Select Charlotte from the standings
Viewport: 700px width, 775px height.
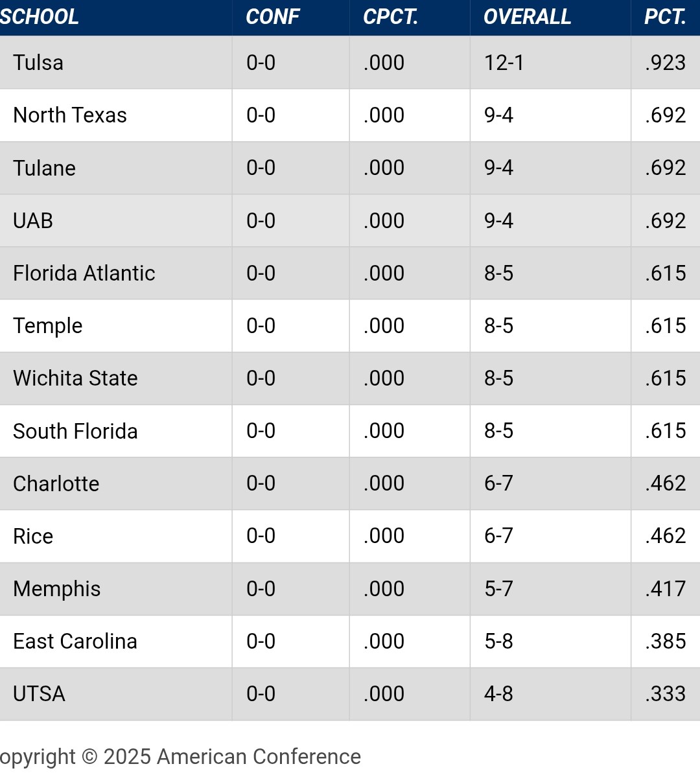(x=56, y=484)
